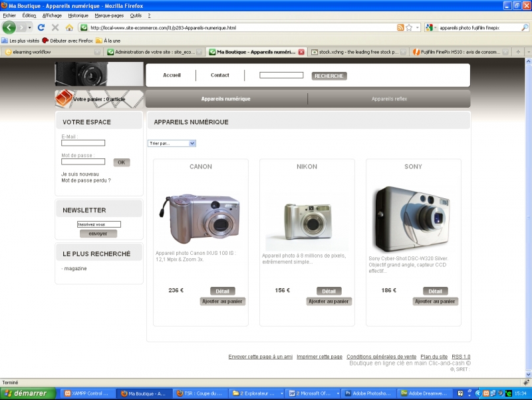The image size is (532, 400).
Task: Click the 'Mot de passe' input field
Action: point(83,162)
